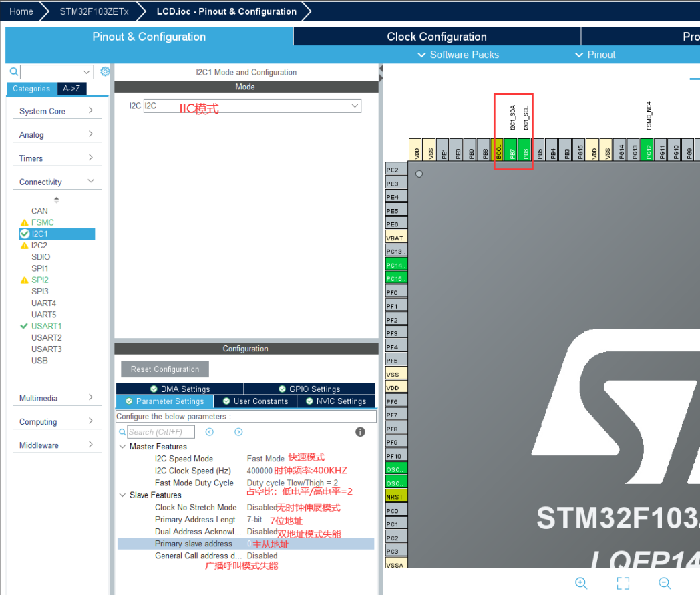The width and height of the screenshot is (700, 595).
Task: Select I2C2 in connectivity list
Action: [x=39, y=246]
